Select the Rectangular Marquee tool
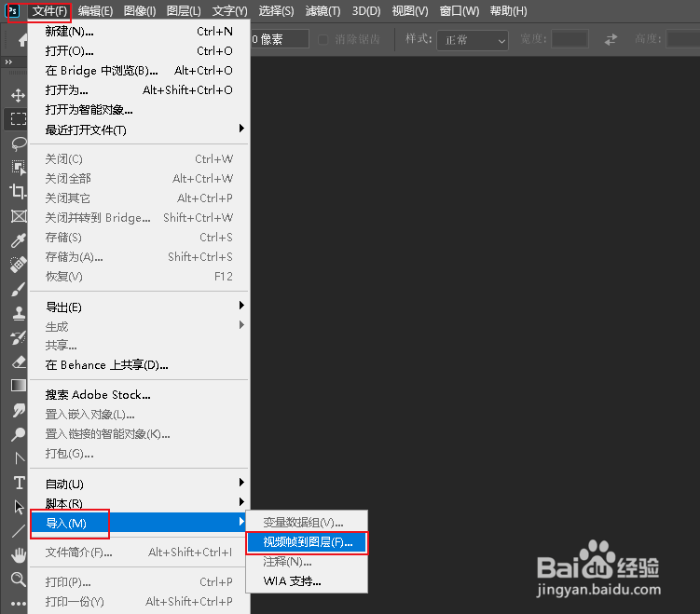Screen dimensions: 700x614 [x=18, y=118]
